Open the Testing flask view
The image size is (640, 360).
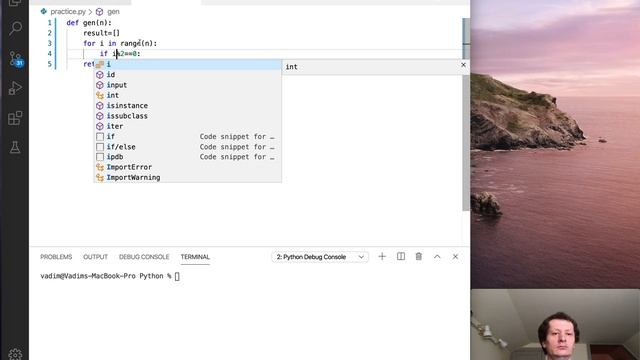(x=15, y=147)
